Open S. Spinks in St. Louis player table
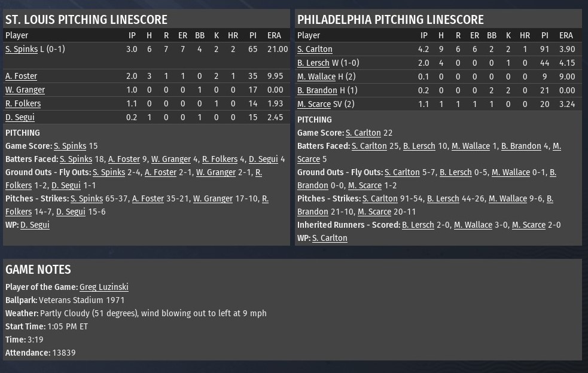This screenshot has width=588, height=373. coord(22,49)
